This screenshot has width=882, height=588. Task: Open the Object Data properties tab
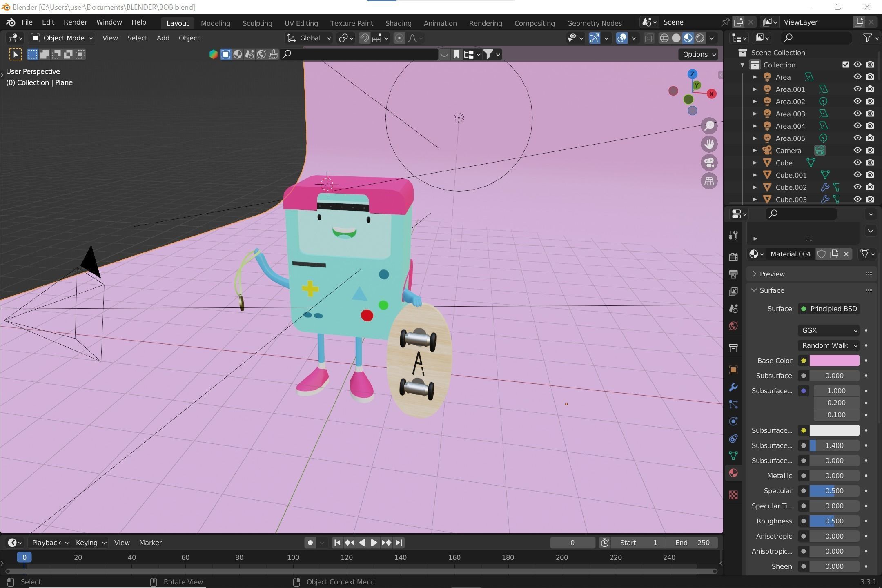733,456
